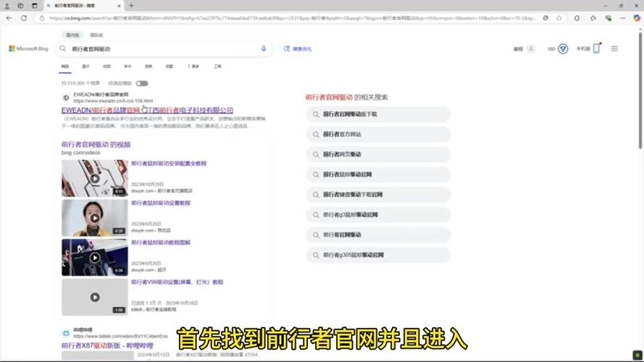Switch to 国际版 search version
Image resolution: width=644 pixels, height=362 pixels.
[x=96, y=35]
